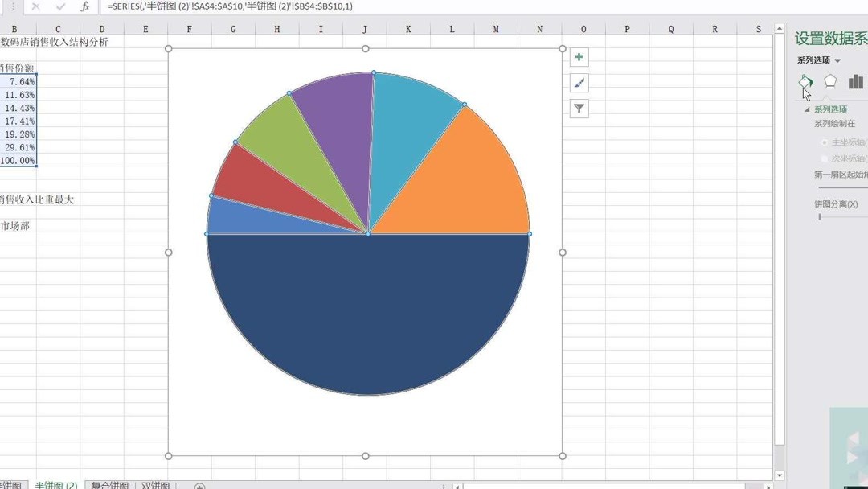Select the Fill & Line paint bucket icon
868x489 pixels.
pyautogui.click(x=805, y=81)
